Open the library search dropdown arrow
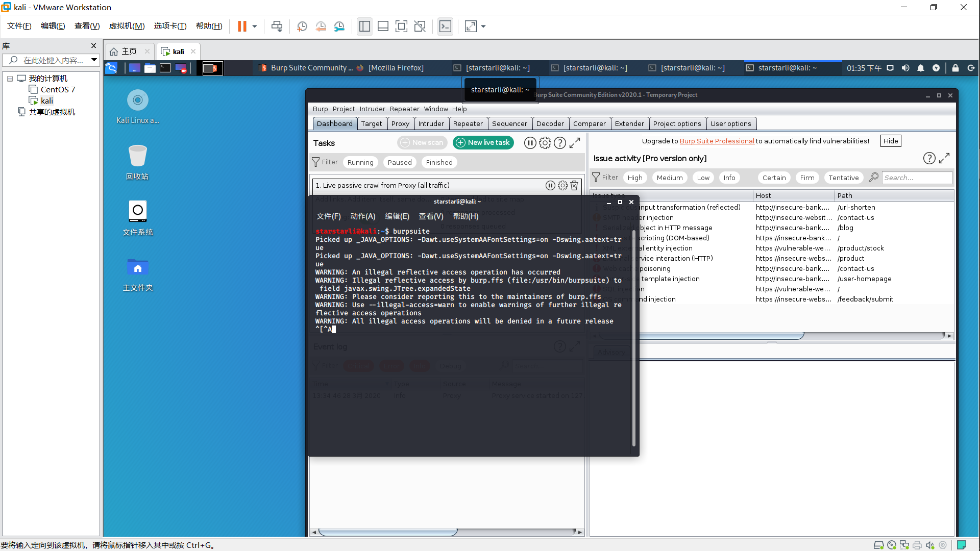Screen dimensions: 980x551 pyautogui.click(x=94, y=60)
